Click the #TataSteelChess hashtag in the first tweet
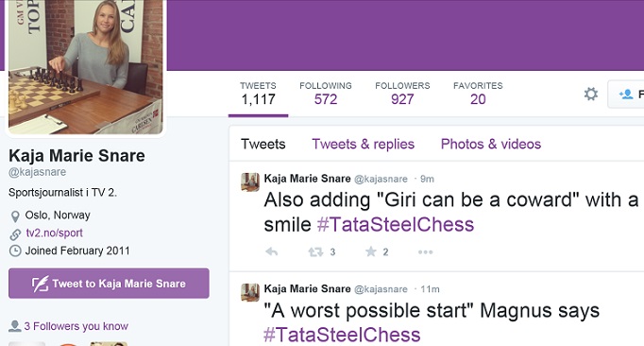Image resolution: width=644 pixels, height=346 pixels. coord(396,225)
